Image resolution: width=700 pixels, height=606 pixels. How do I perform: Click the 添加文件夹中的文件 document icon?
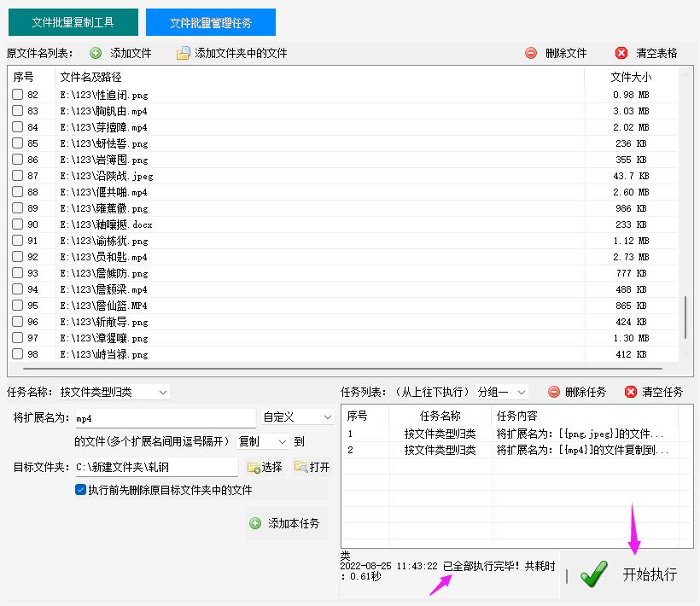click(x=184, y=53)
